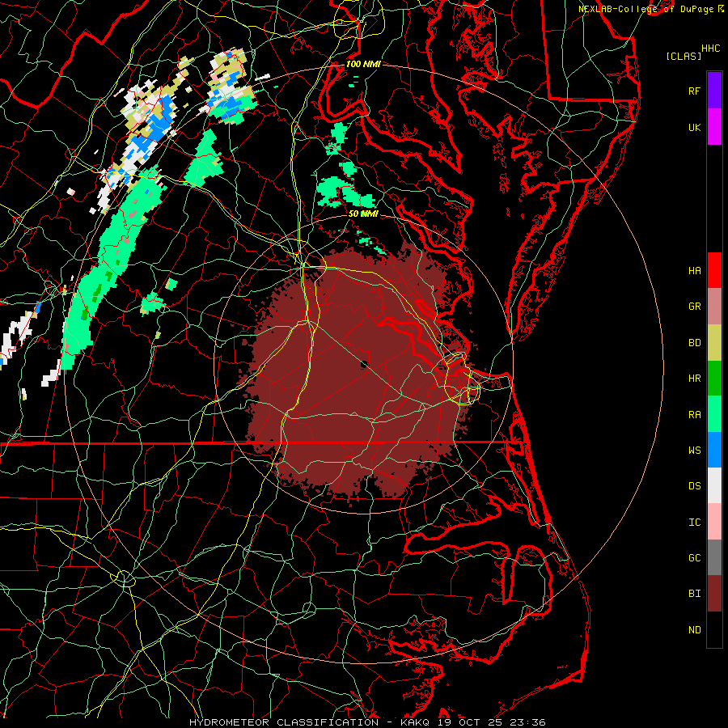Screen dimensions: 728x728
Task: Click the HA legend label
Action: click(694, 270)
